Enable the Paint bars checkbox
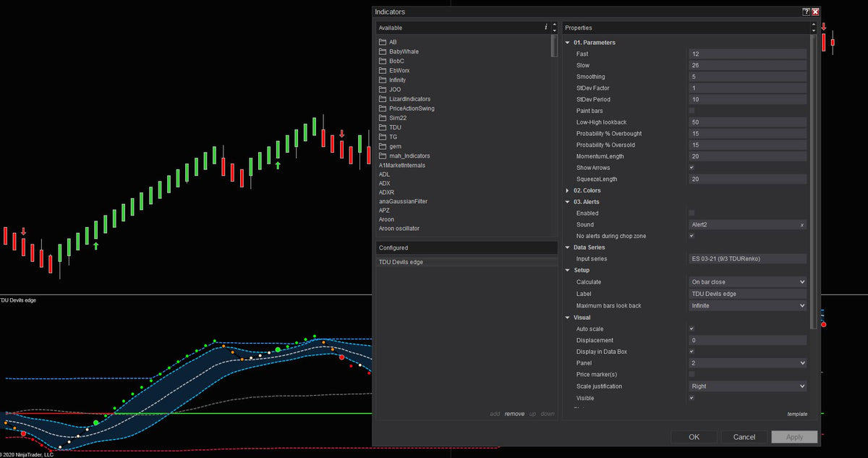 692,110
